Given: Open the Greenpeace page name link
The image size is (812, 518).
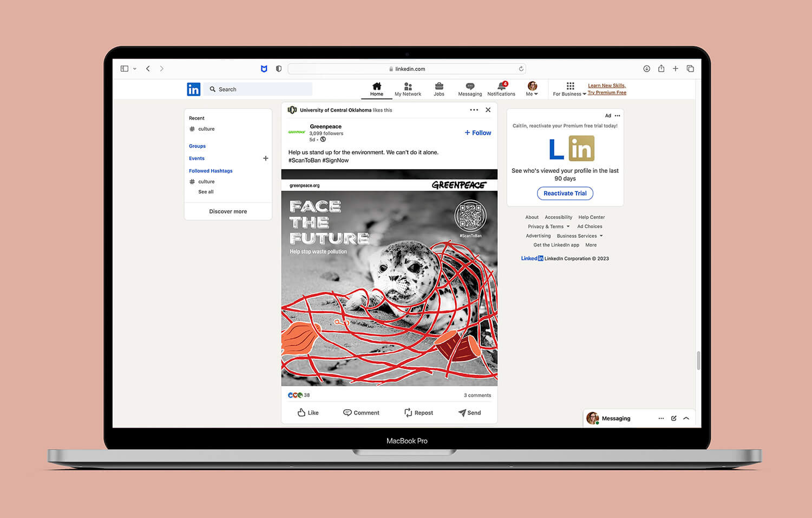Looking at the screenshot, I should [325, 126].
